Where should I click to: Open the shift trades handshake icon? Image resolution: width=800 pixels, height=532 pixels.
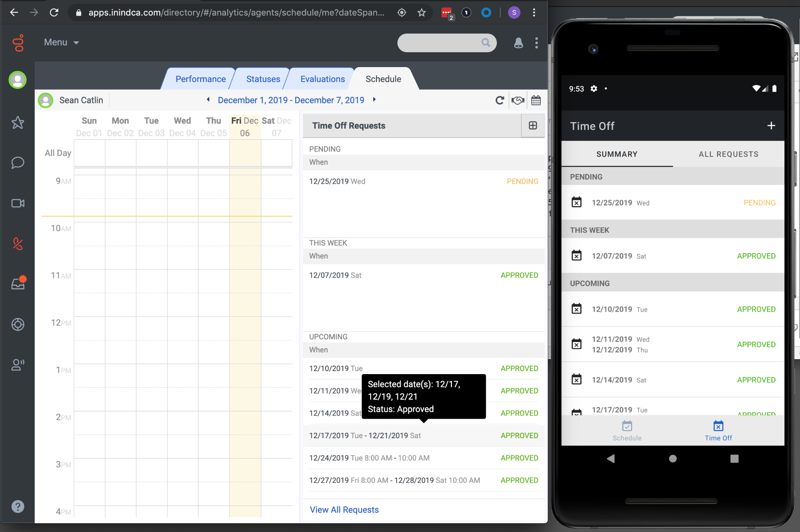click(518, 100)
